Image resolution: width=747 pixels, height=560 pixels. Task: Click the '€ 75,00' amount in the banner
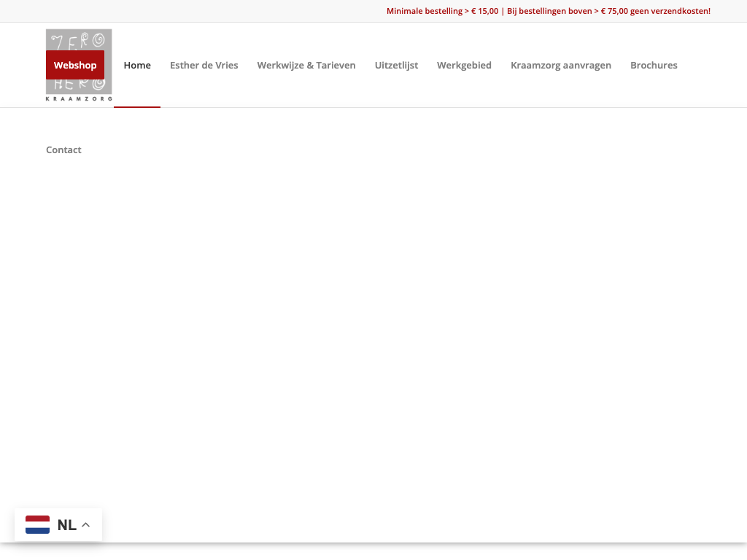tap(614, 11)
